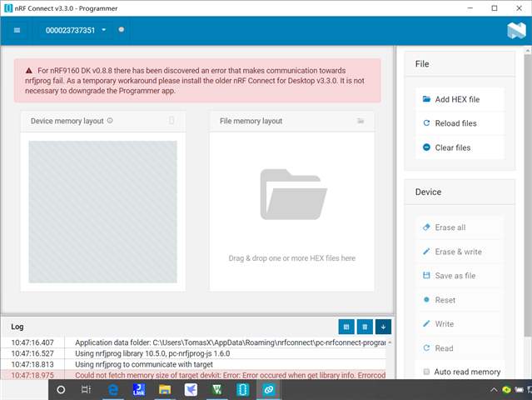Open nRF Connect link icon on taskbar
This screenshot has height=400, width=532.
pyautogui.click(x=269, y=389)
